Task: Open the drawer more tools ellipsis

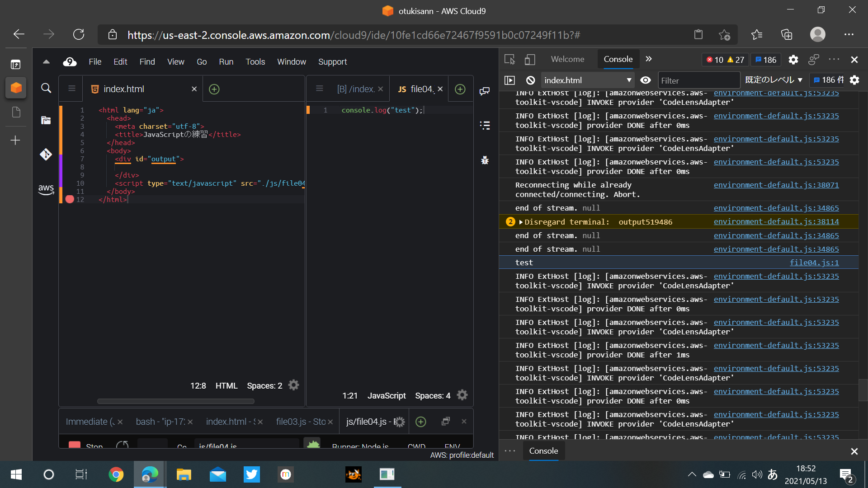Action: coord(510,451)
